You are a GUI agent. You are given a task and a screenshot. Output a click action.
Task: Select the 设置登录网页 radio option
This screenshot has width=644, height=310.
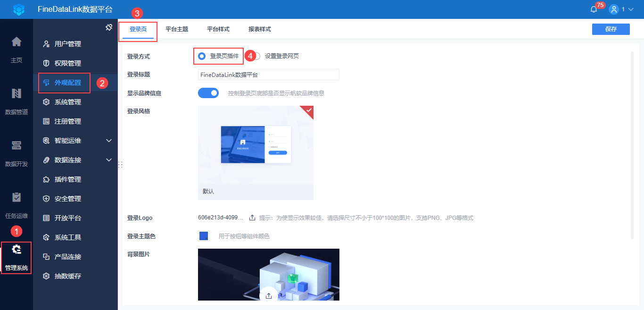256,56
